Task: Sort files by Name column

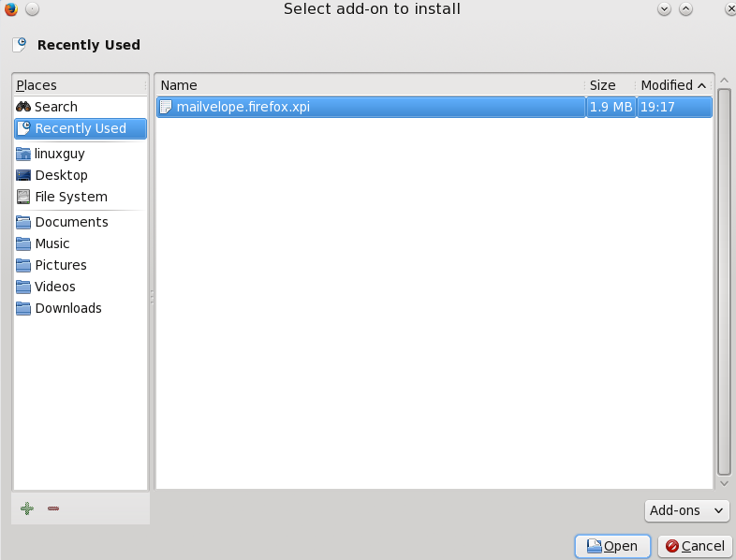Action: (371, 85)
